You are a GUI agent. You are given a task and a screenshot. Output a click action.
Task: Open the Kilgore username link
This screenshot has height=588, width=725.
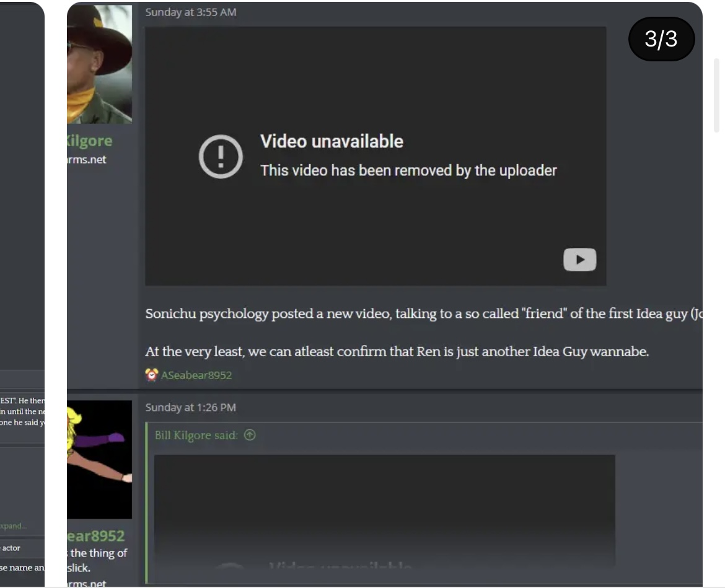point(90,141)
